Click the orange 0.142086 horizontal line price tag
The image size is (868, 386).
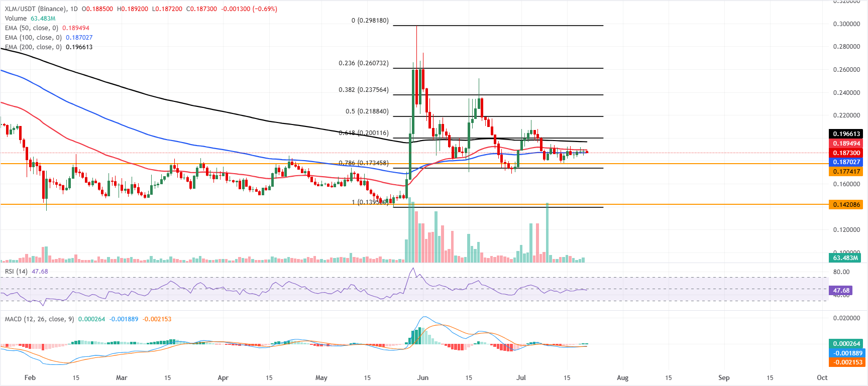846,205
